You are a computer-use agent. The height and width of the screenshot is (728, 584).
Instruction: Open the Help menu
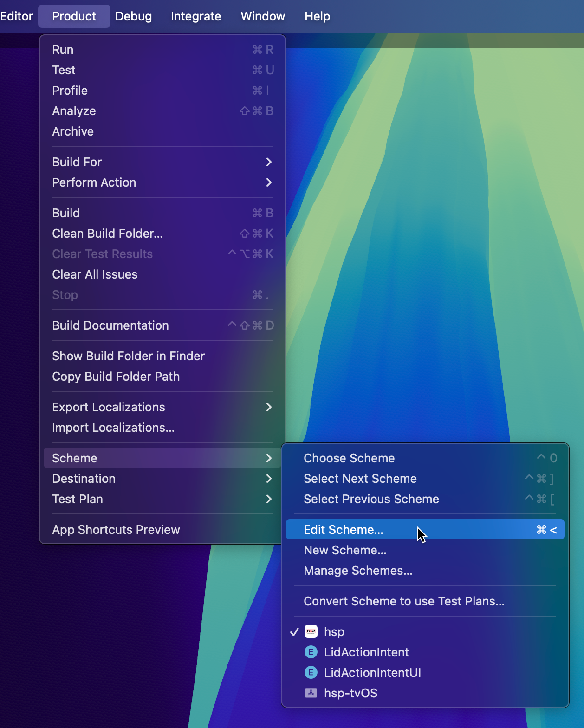tap(318, 16)
